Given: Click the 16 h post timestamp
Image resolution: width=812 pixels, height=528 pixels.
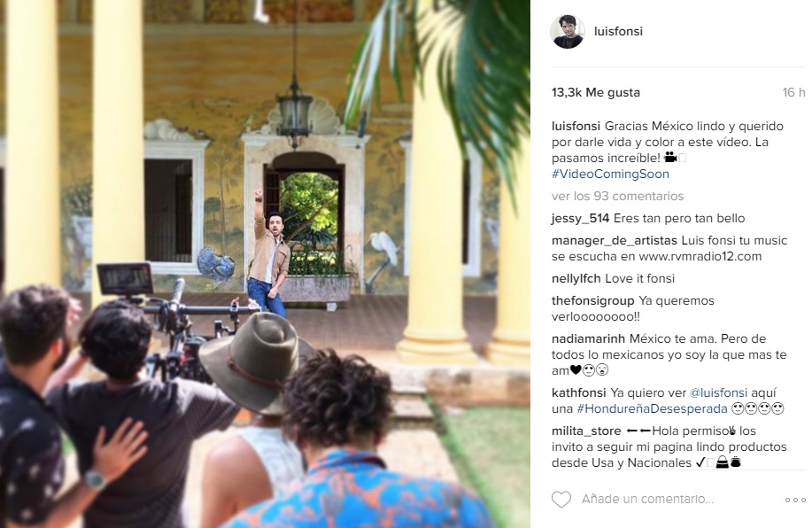Looking at the screenshot, I should pos(793,93).
